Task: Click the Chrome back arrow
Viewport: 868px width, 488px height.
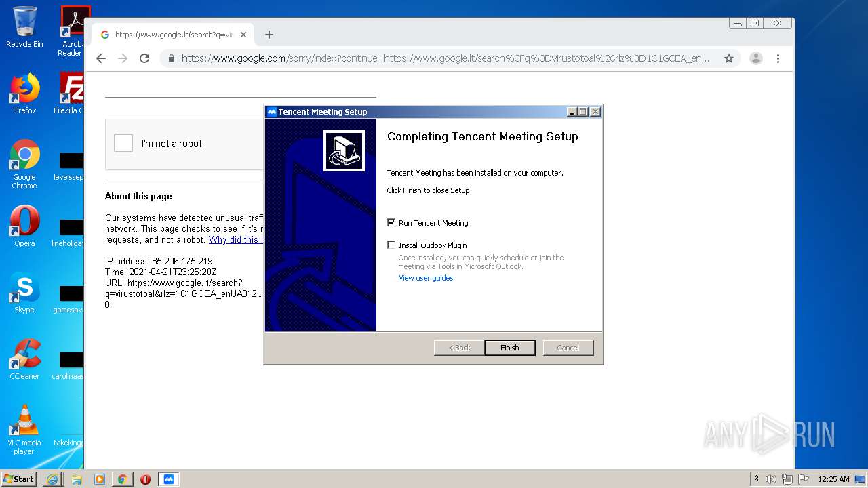Action: pos(101,58)
